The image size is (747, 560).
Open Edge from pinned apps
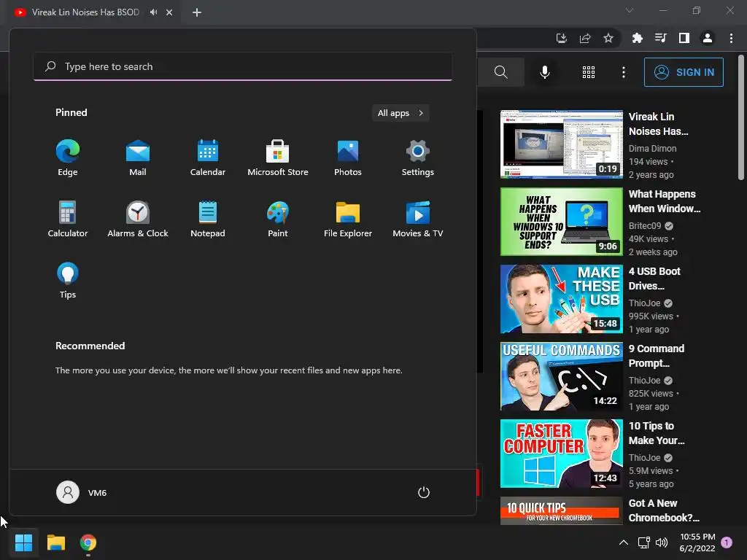tap(68, 158)
